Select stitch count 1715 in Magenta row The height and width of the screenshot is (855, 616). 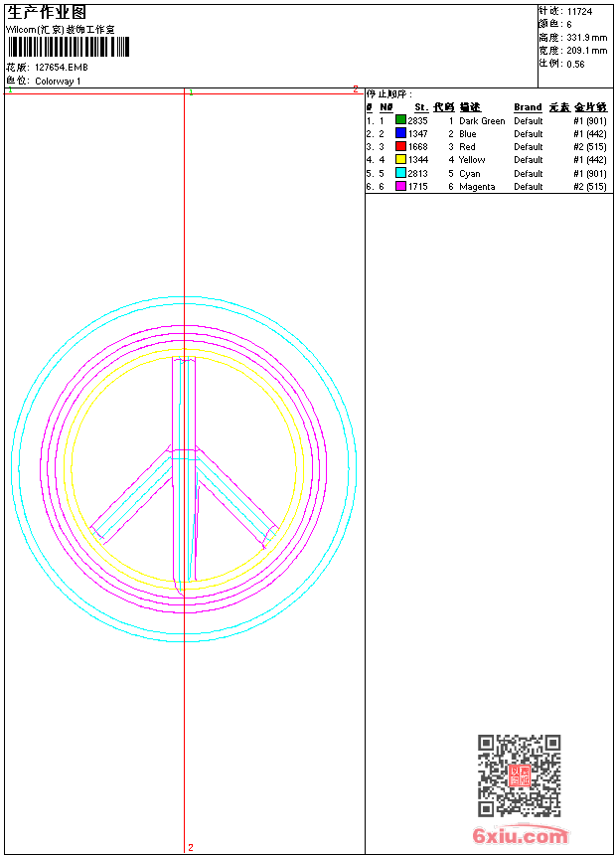click(x=417, y=187)
